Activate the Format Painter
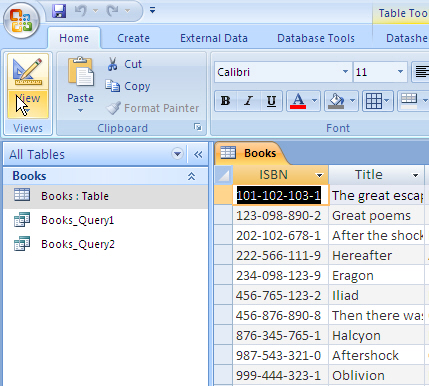 pos(153,108)
